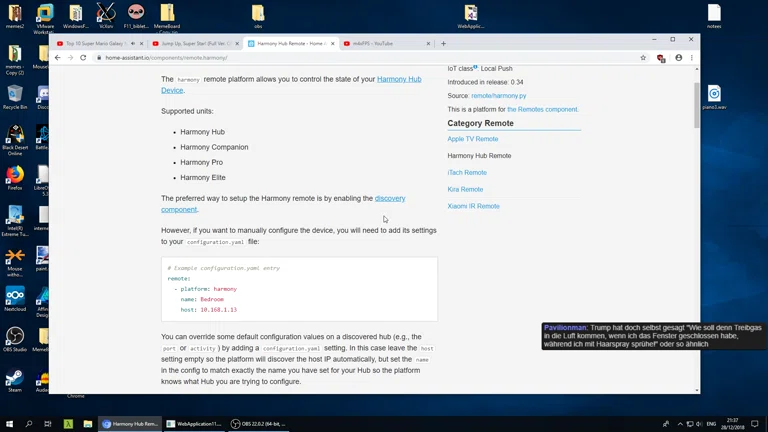This screenshot has height=432, width=768.
Task: Open the Apple TV Remote category link
Action: tap(472, 139)
